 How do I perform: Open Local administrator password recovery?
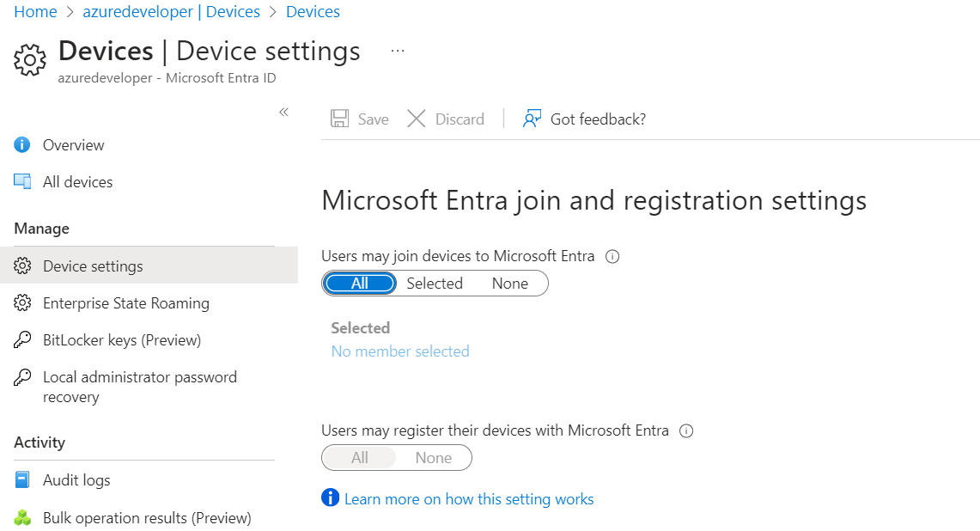pyautogui.click(x=140, y=387)
